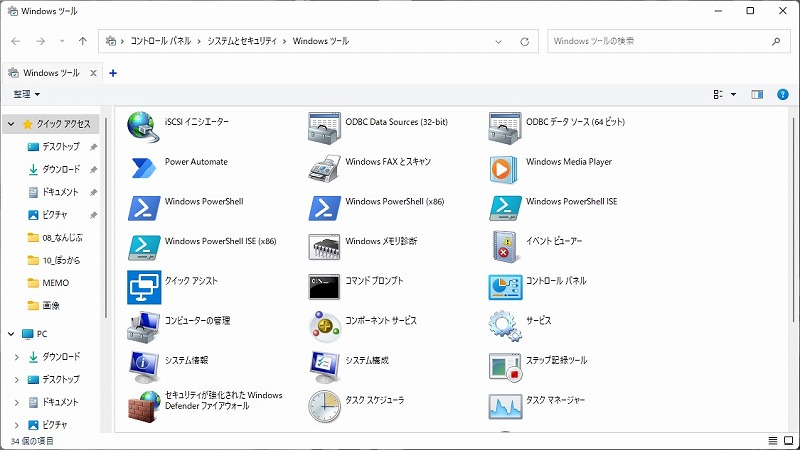Click the システム情報 icon
The width and height of the screenshot is (800, 450).
pos(144,367)
